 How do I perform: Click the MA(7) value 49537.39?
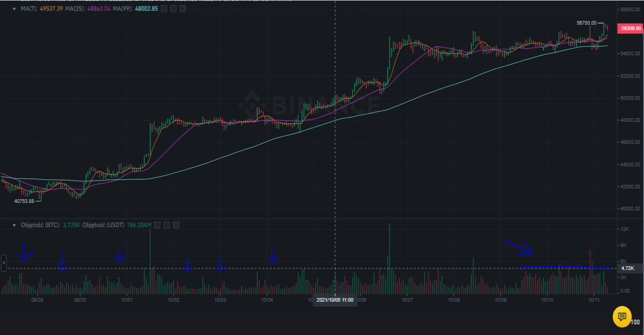(x=51, y=9)
